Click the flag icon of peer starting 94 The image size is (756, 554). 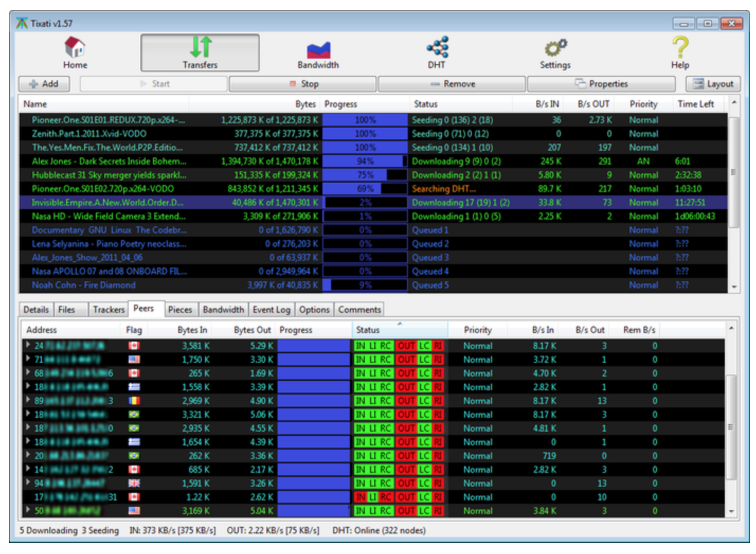pos(134,482)
